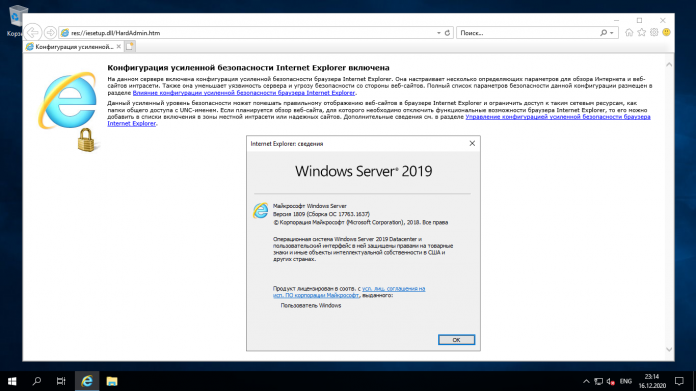Open the Home page icon
The width and height of the screenshot is (696, 391).
(x=629, y=32)
